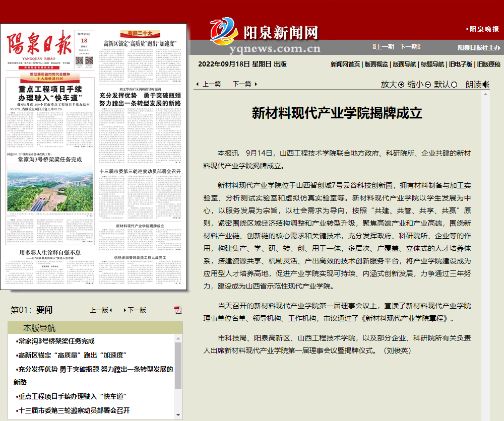Click 放大 to enlarge article text
Image resolution: width=504 pixels, height=421 pixels.
pyautogui.click(x=393, y=85)
